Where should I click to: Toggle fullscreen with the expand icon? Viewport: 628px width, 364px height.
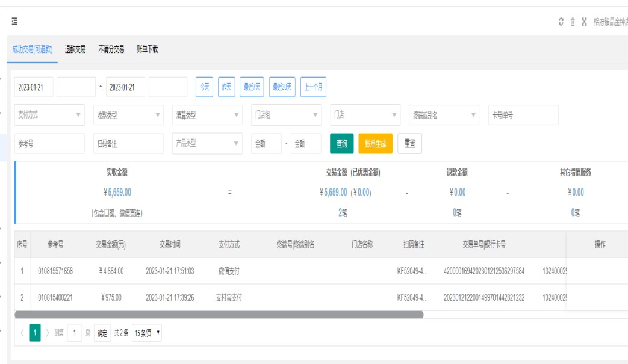click(584, 22)
